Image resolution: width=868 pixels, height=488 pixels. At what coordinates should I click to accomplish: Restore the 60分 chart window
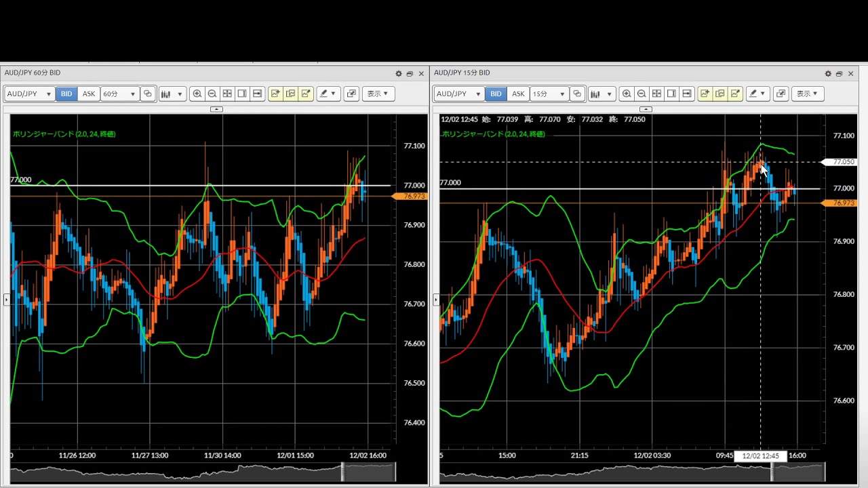410,73
